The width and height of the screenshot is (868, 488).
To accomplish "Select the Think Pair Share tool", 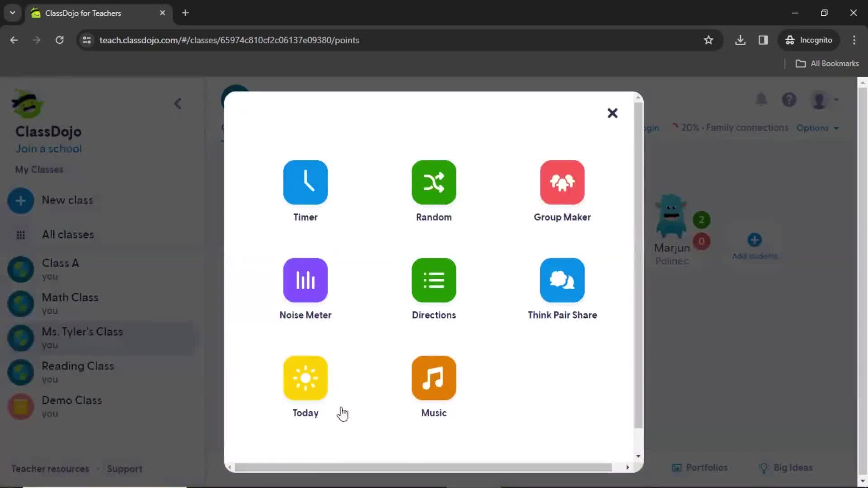I will pos(563,288).
